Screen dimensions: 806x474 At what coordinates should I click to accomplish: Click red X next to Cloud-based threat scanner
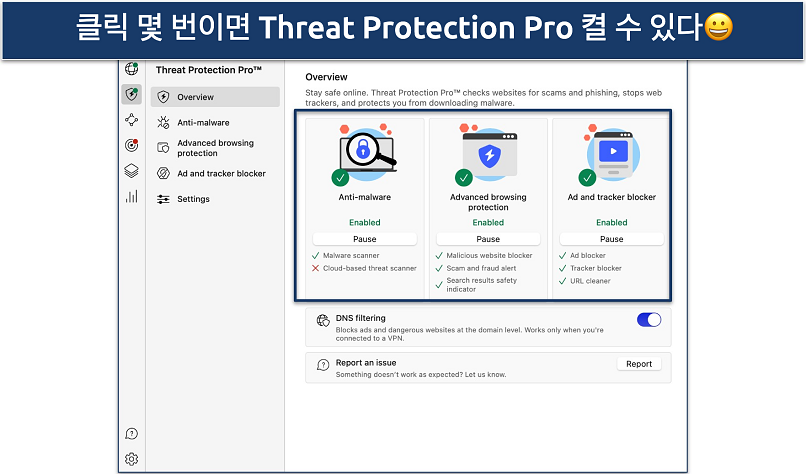(x=316, y=268)
